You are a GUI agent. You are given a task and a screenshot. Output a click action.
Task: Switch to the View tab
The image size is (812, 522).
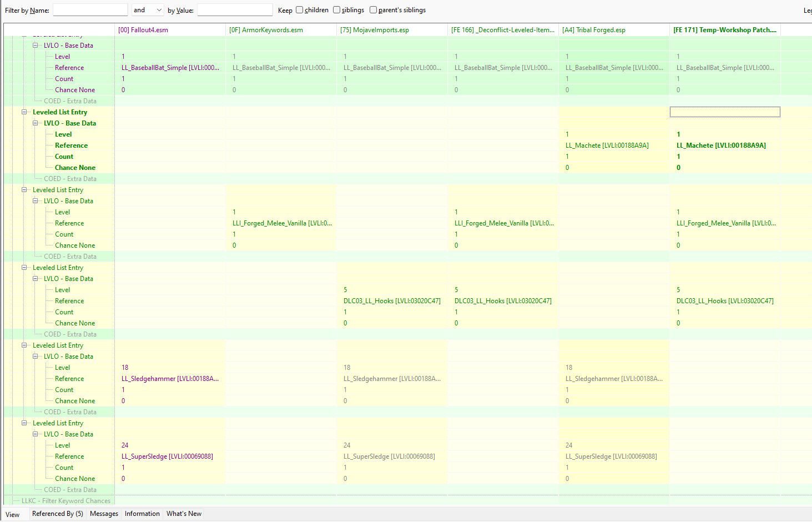[13, 514]
